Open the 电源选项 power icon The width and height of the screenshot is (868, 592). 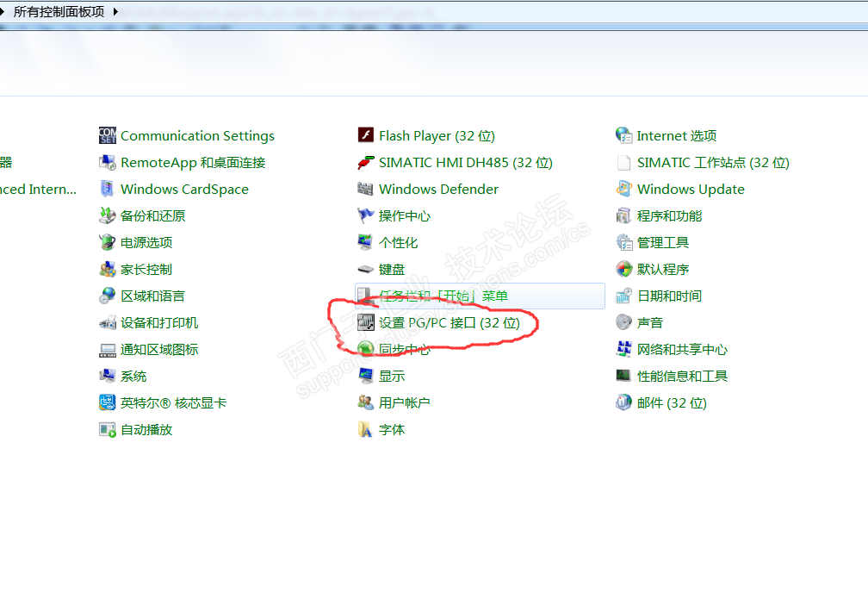tap(108, 242)
